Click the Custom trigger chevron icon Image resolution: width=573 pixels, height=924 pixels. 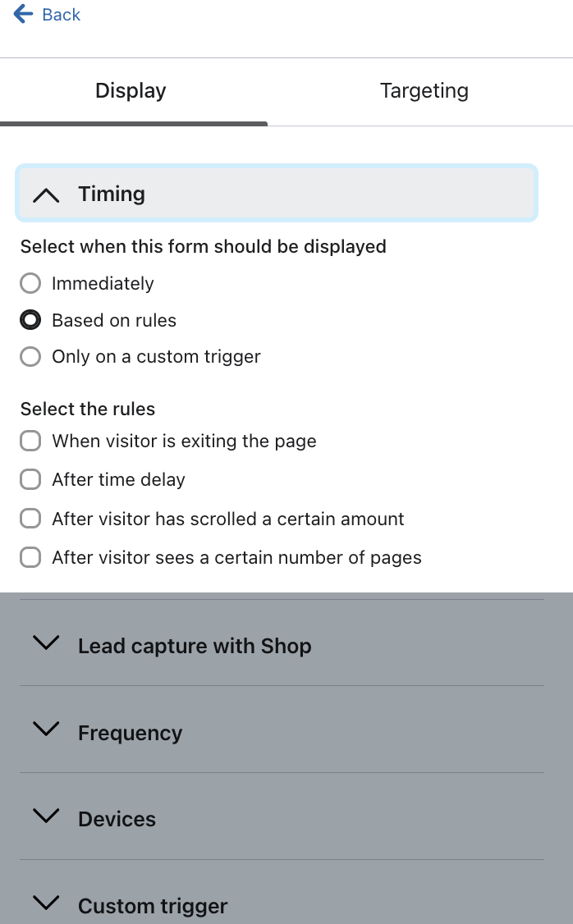pyautogui.click(x=46, y=903)
